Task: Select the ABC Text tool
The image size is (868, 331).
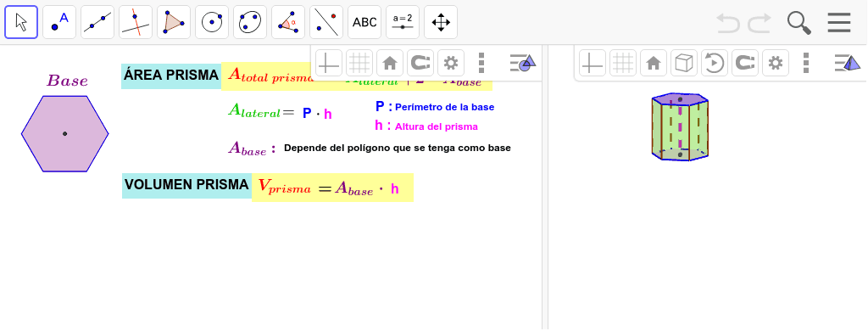Action: 364,22
